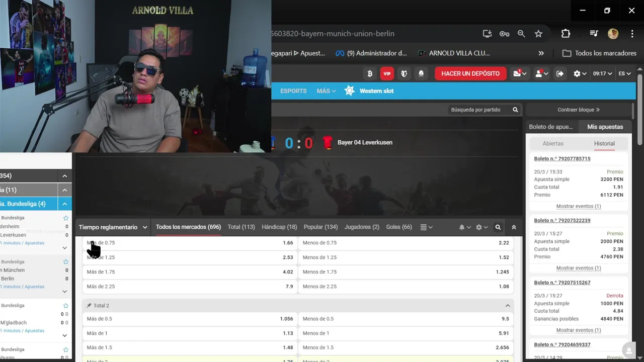Switch to Todos los mercados (696) tab
The height and width of the screenshot is (362, 644).
pyautogui.click(x=188, y=227)
